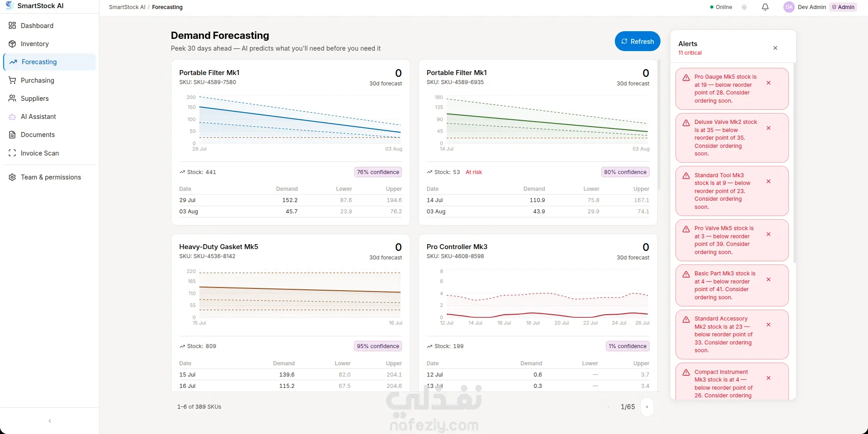868x434 pixels.
Task: Toggle the light/dark theme sun icon
Action: 744,7
